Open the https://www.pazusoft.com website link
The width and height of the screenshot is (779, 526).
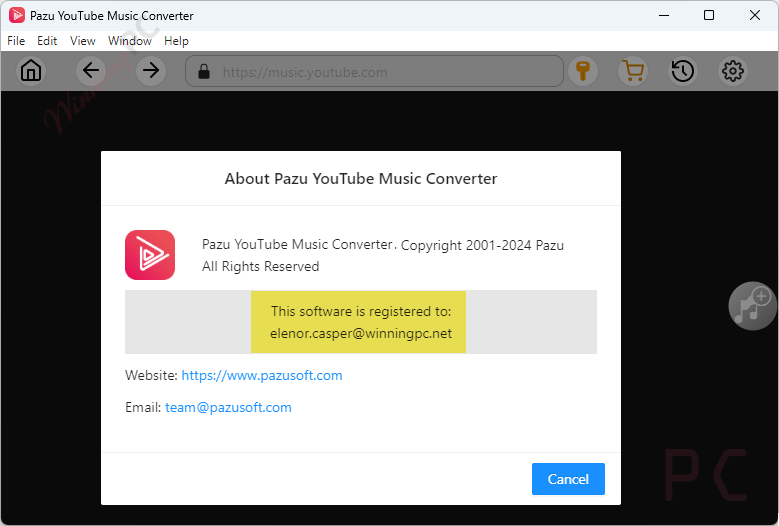coord(262,375)
